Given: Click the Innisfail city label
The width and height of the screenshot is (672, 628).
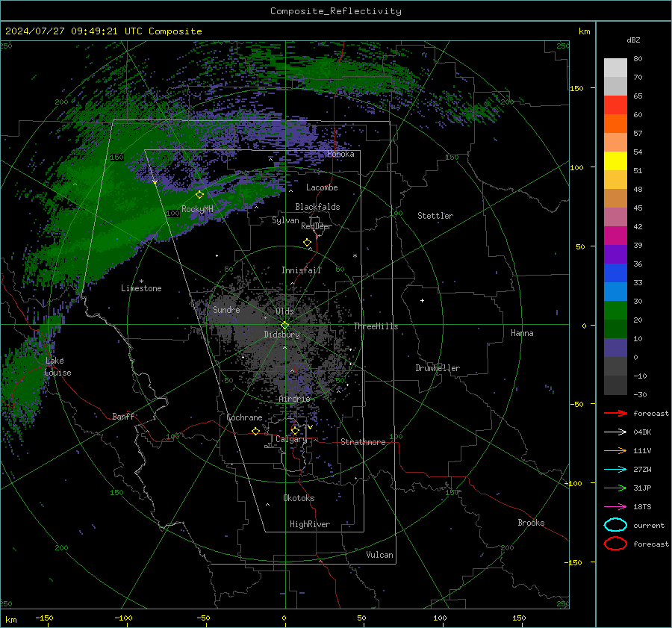Looking at the screenshot, I should (302, 270).
